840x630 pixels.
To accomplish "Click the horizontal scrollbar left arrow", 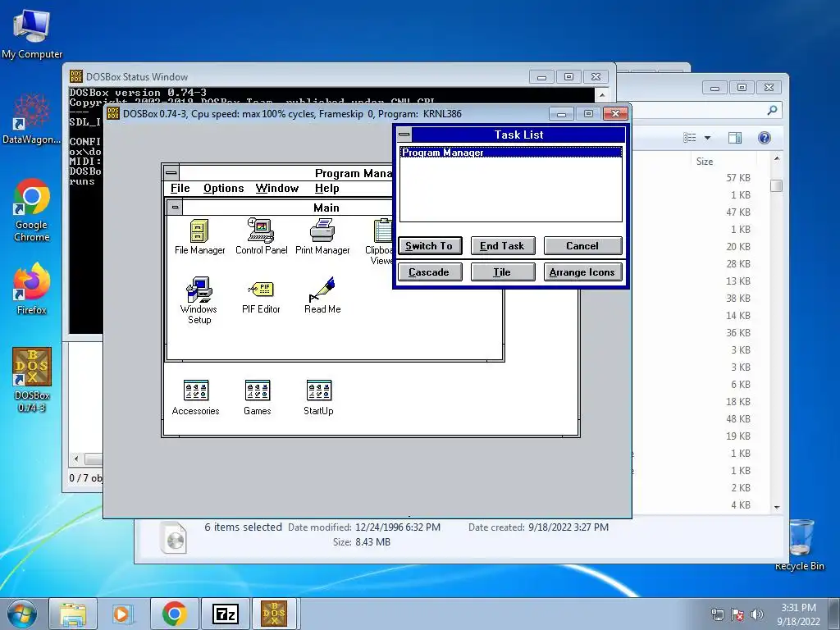I will (x=76, y=459).
